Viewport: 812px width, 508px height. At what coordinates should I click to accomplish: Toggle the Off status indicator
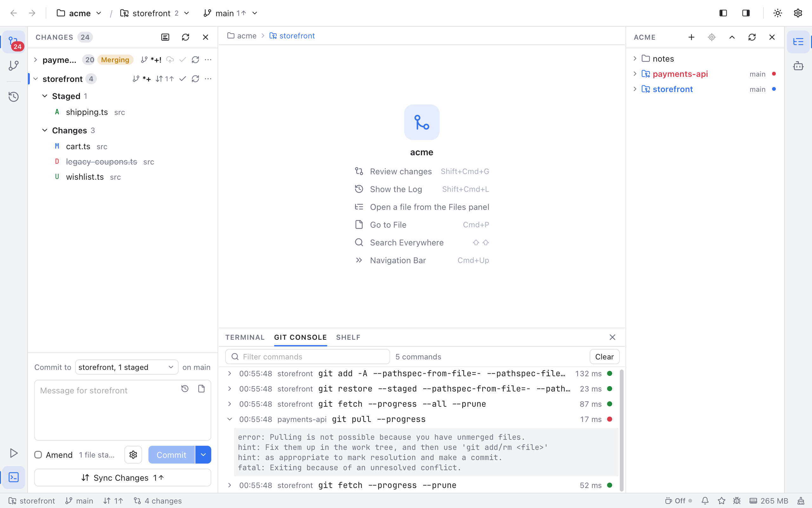[x=678, y=501]
